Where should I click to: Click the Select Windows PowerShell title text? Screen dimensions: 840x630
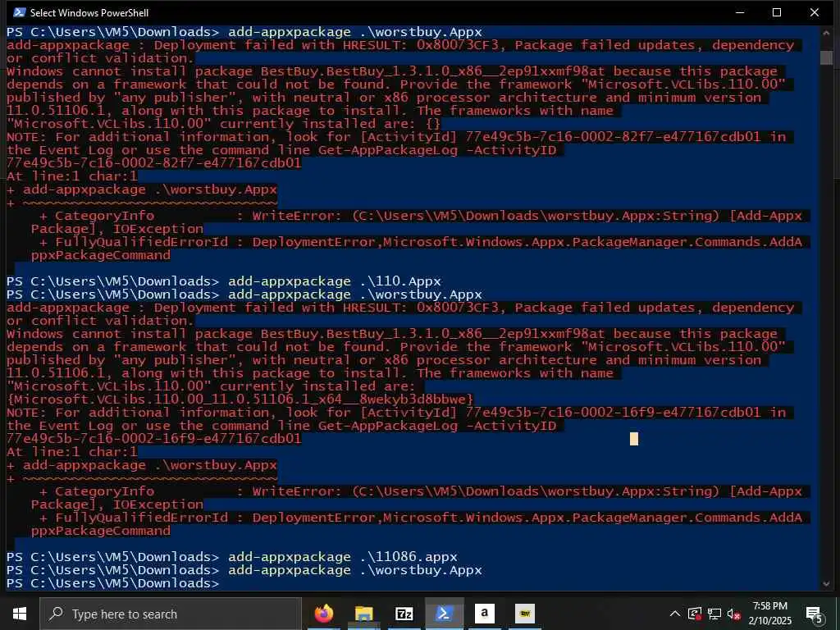(89, 12)
